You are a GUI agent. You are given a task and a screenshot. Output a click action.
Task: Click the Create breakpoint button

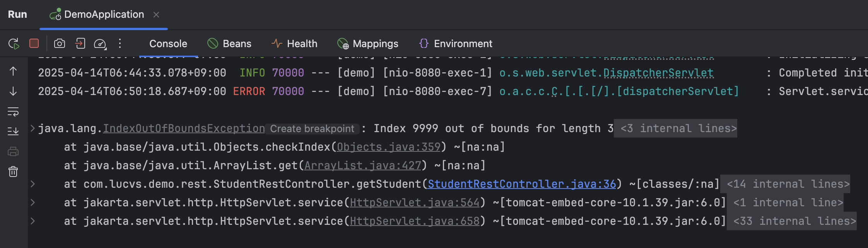point(312,129)
